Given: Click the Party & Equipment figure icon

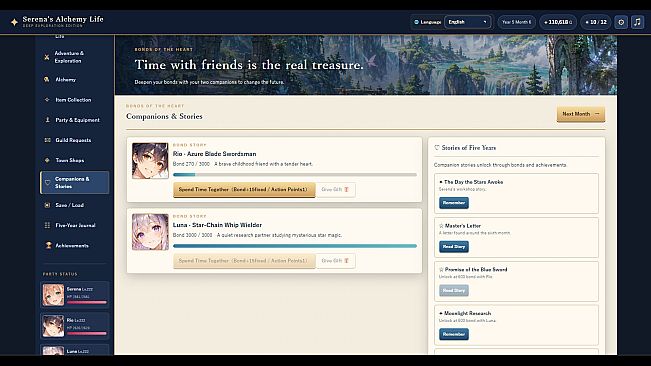Looking at the screenshot, I should (47, 120).
